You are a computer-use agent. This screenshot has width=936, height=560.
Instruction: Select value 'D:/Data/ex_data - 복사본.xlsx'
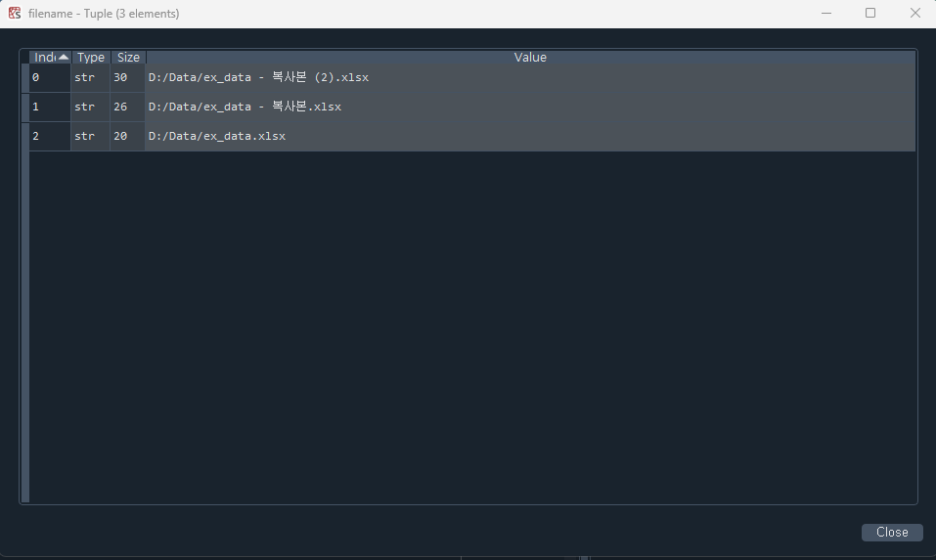tap(530, 107)
